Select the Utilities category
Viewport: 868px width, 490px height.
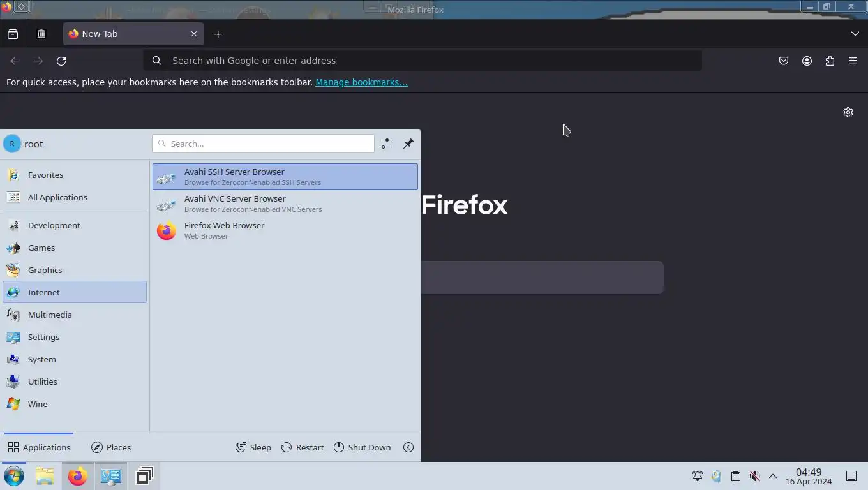pos(75,382)
